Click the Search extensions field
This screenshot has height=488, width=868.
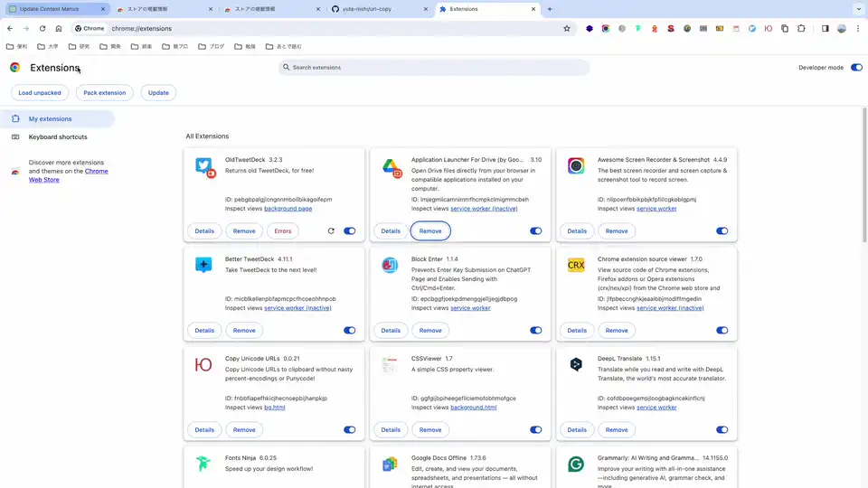point(434,68)
